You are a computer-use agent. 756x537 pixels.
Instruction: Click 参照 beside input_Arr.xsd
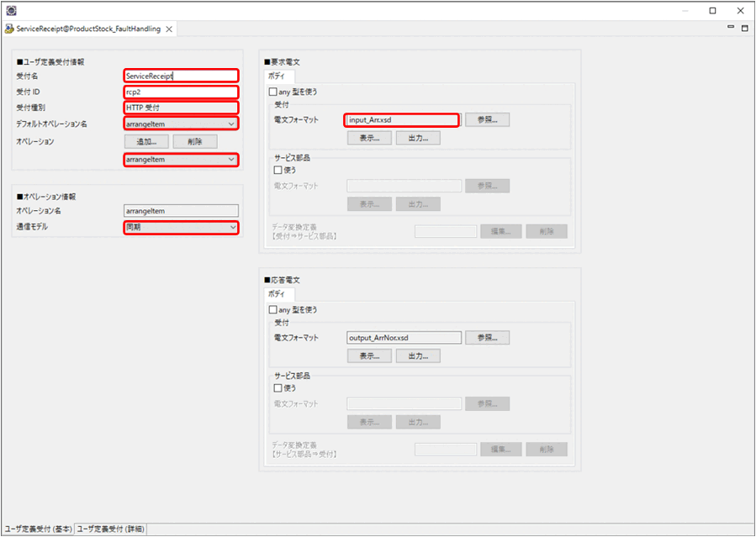click(487, 119)
